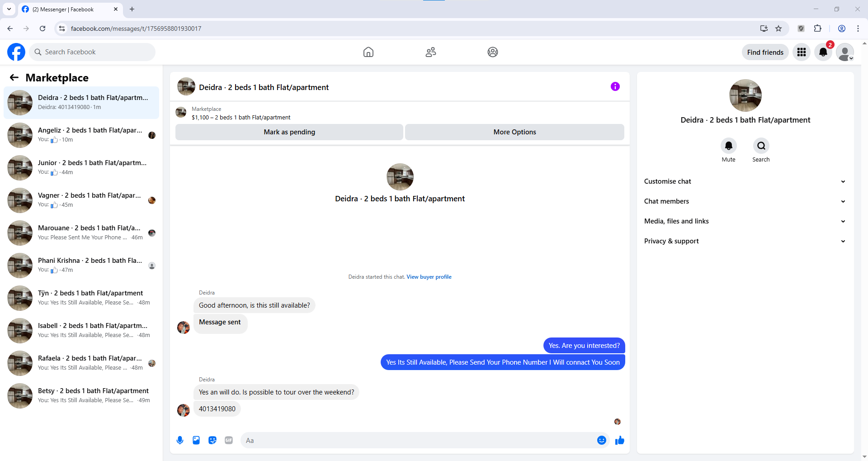Record a voice clip
This screenshot has width=868, height=461.
point(180,440)
